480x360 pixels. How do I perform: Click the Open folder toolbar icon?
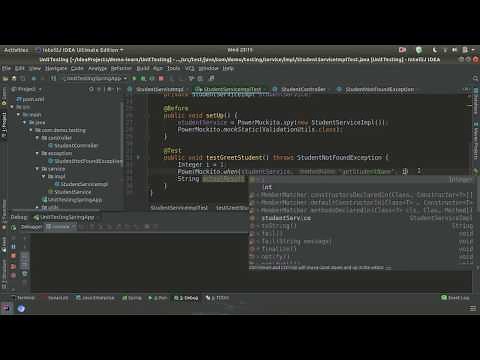(x=5, y=78)
